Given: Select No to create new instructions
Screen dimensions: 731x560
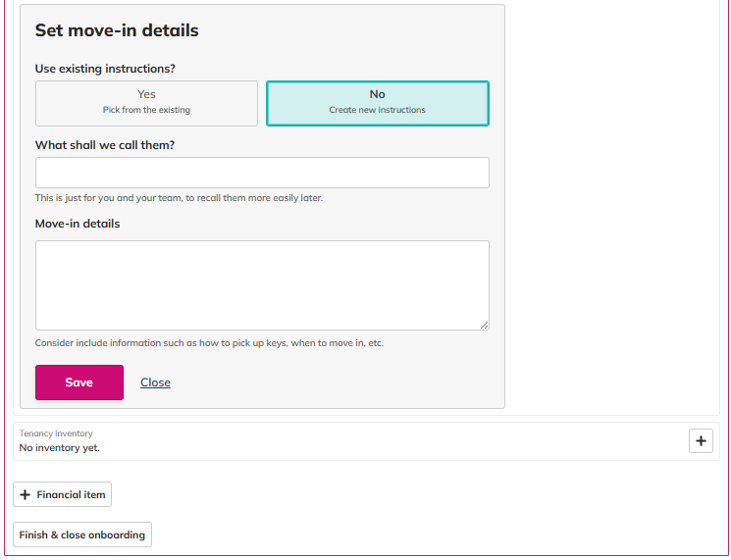Looking at the screenshot, I should pos(377,103).
